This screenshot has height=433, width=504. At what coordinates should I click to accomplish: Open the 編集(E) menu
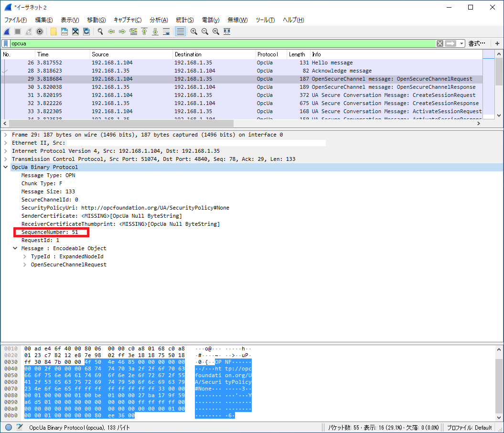coord(44,20)
